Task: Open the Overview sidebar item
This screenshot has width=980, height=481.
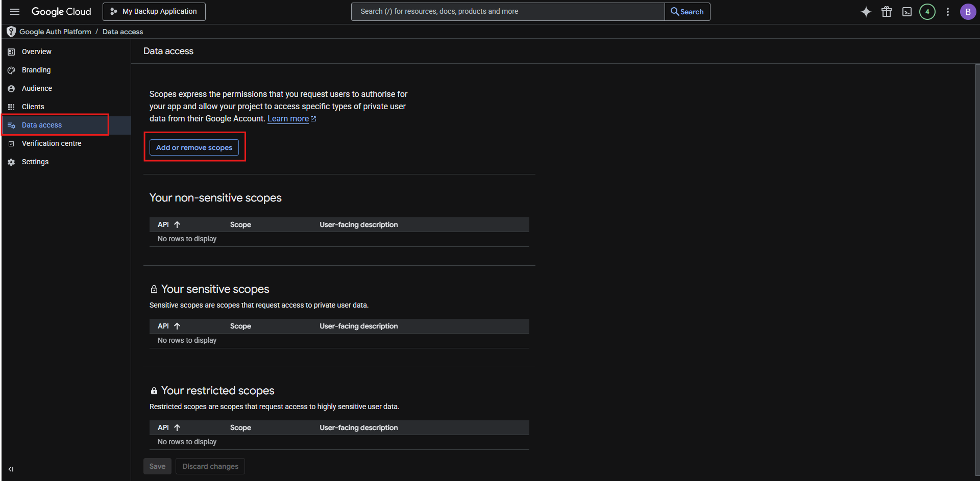Action: pos(65,52)
